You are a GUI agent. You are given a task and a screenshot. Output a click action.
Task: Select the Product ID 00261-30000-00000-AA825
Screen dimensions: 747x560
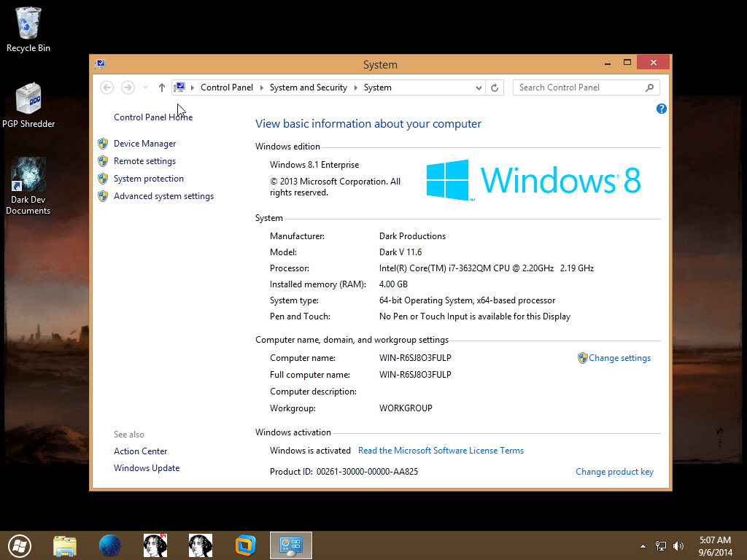[x=368, y=472]
